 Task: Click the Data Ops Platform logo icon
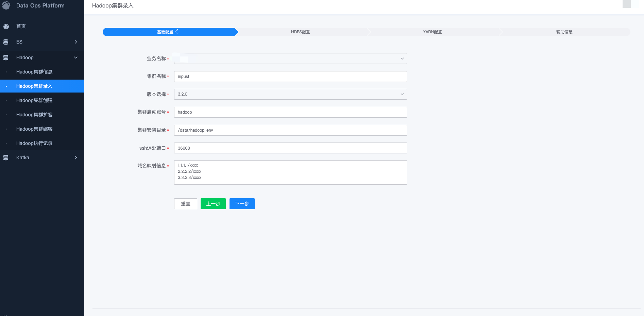6,5
